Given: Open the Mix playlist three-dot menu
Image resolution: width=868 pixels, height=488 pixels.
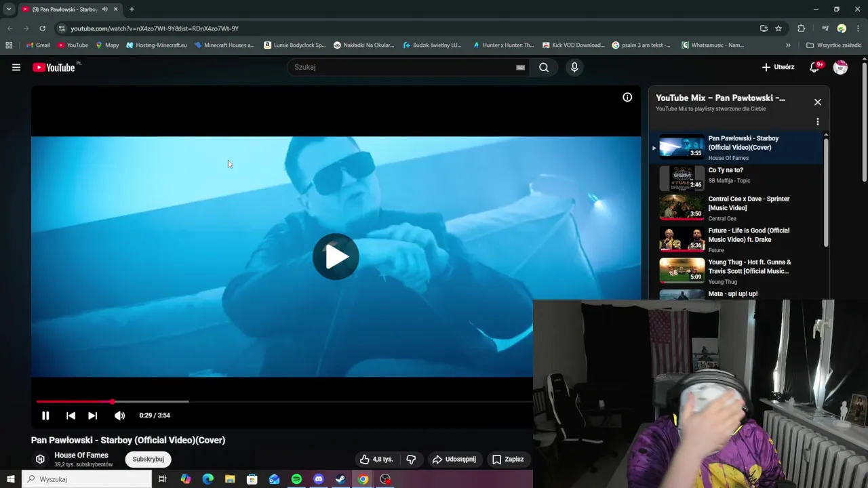Looking at the screenshot, I should [x=817, y=121].
